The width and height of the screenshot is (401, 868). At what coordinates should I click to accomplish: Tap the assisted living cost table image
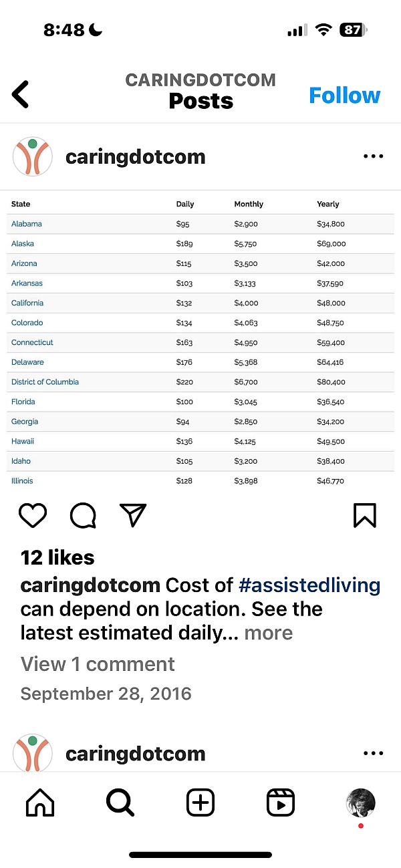[x=200, y=341]
